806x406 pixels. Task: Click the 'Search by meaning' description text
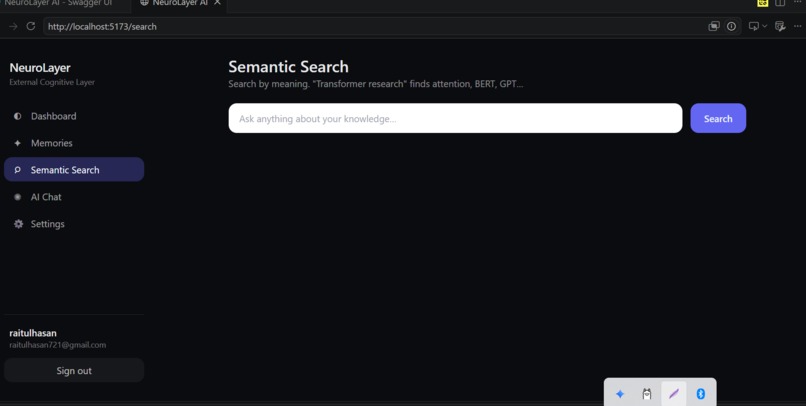376,84
